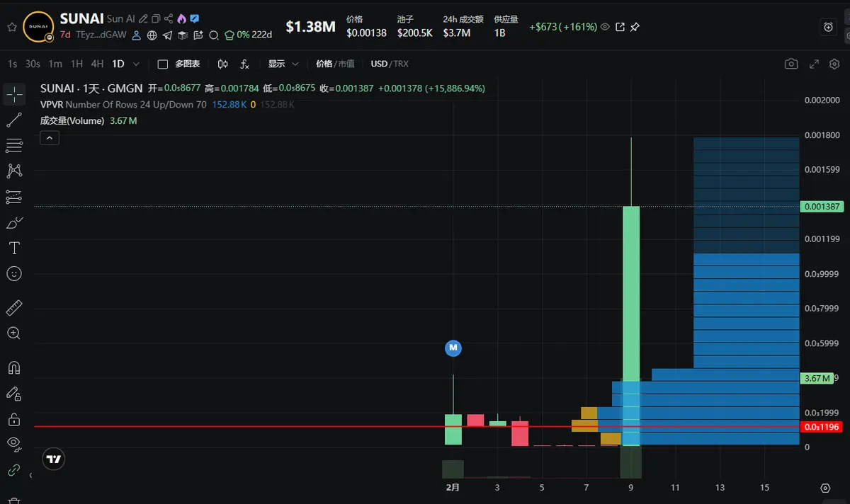Add SUNAI to favorites with the star
The width and height of the screenshot is (850, 504).
pyautogui.click(x=12, y=27)
